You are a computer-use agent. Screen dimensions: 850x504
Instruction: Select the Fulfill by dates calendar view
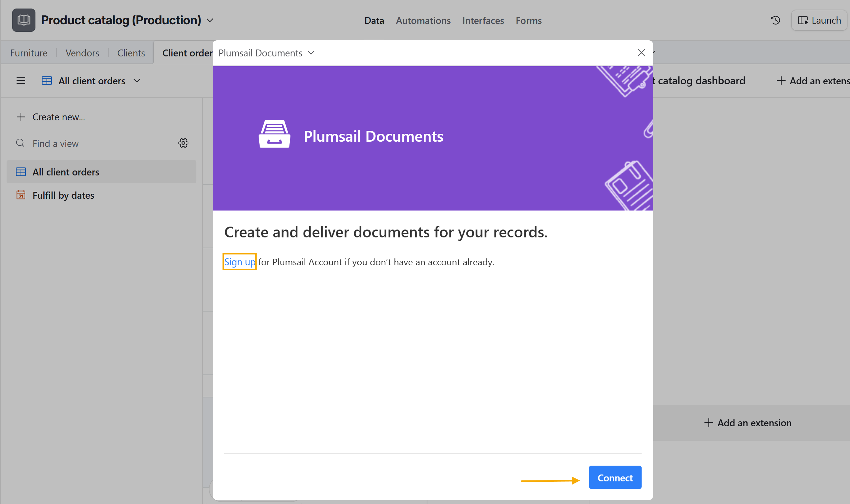tap(101, 195)
